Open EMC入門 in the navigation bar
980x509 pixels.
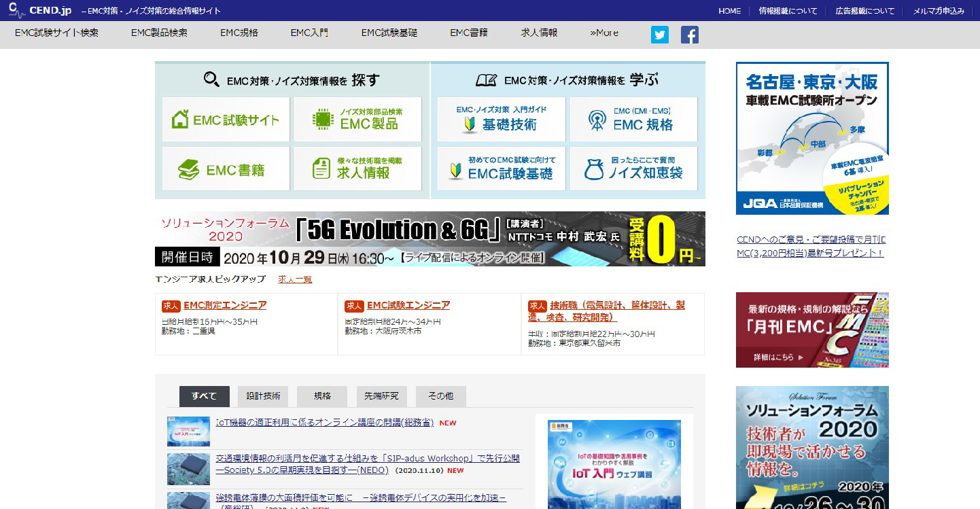(x=309, y=33)
